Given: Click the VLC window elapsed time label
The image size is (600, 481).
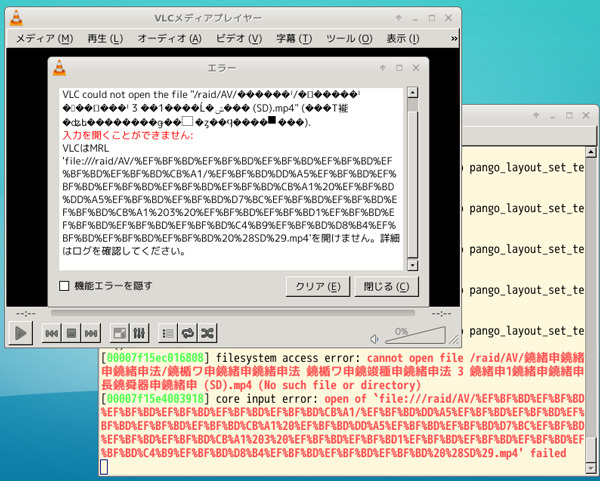Looking at the screenshot, I should click(26, 314).
